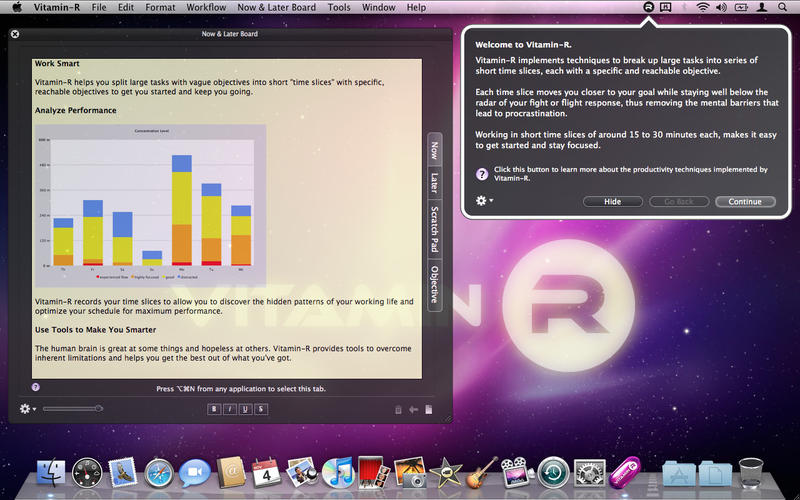
Task: Open gear dropdown in Now & Later Board
Action: point(28,408)
